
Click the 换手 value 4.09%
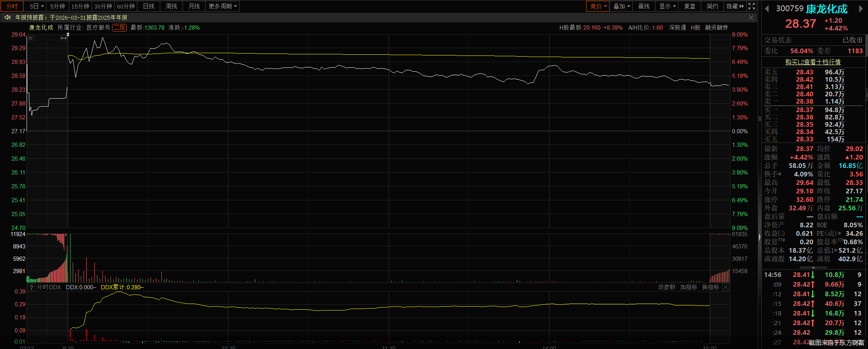[x=804, y=174]
